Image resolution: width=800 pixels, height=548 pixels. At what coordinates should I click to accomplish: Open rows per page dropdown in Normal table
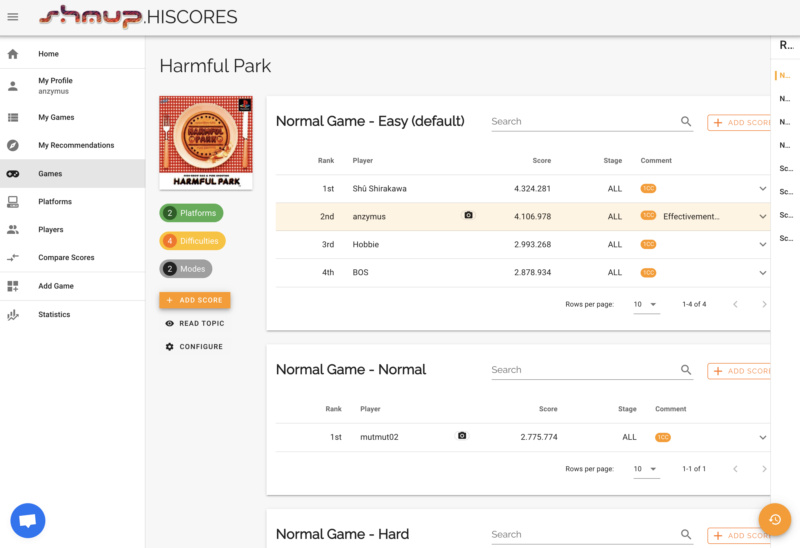click(646, 469)
